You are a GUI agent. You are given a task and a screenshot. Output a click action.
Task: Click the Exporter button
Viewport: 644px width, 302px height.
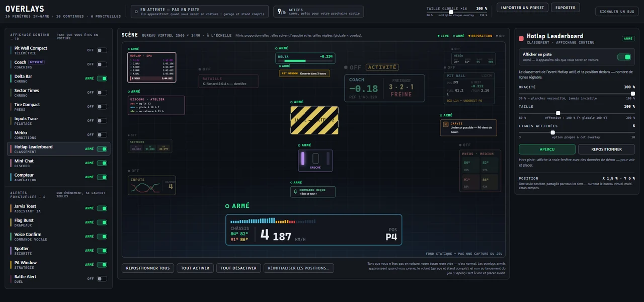(x=566, y=8)
